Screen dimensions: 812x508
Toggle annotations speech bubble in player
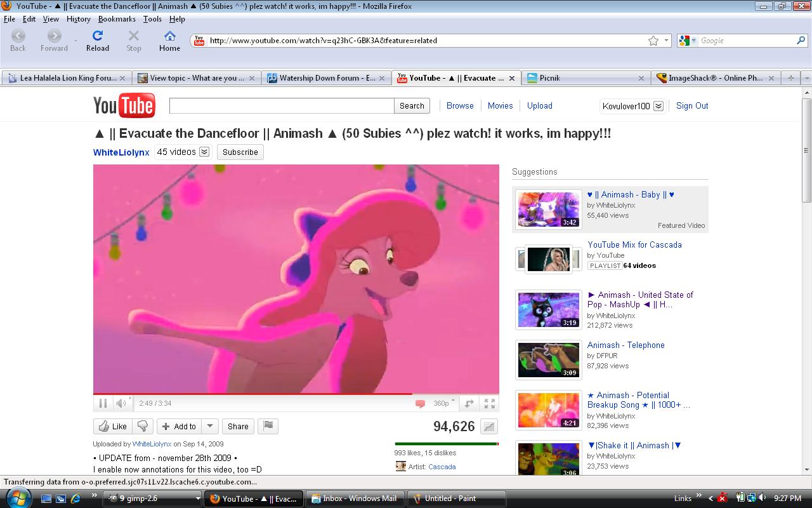click(420, 403)
